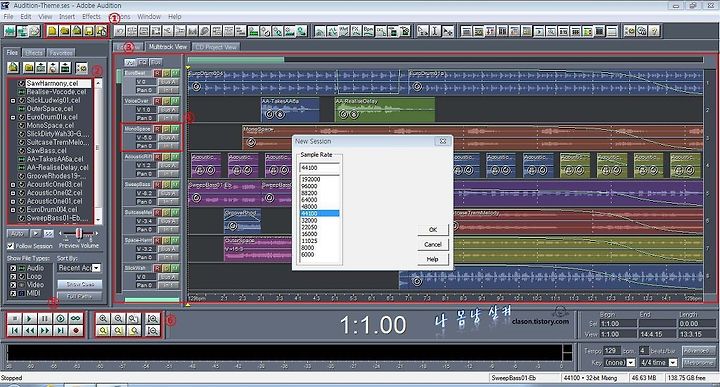Click the Advanced tempo button
The height and width of the screenshot is (387, 720).
point(698,351)
